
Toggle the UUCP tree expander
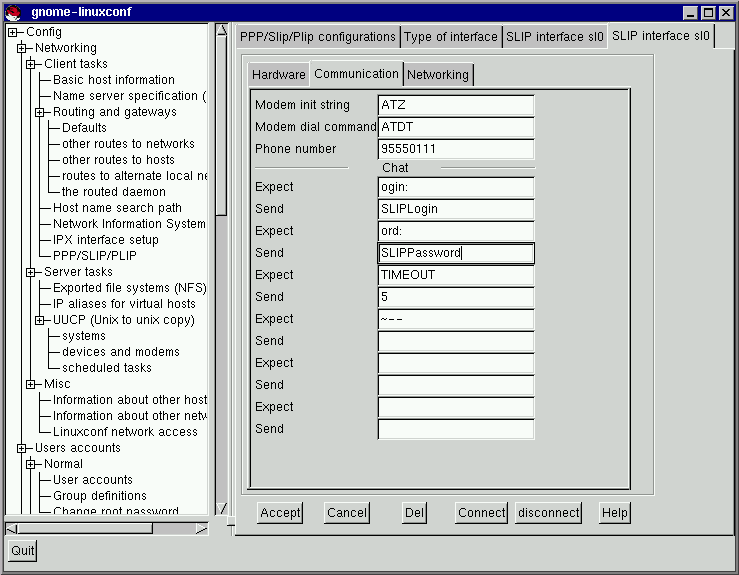[x=40, y=320]
